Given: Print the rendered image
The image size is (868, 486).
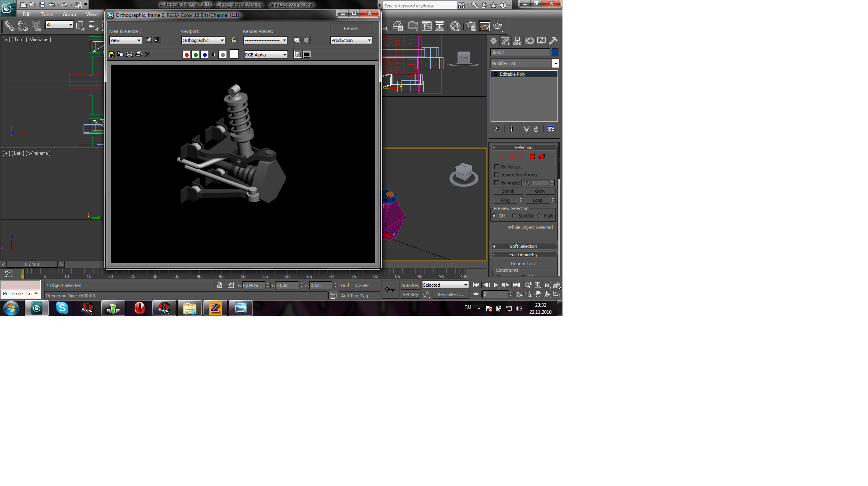Looking at the screenshot, I should pos(139,54).
